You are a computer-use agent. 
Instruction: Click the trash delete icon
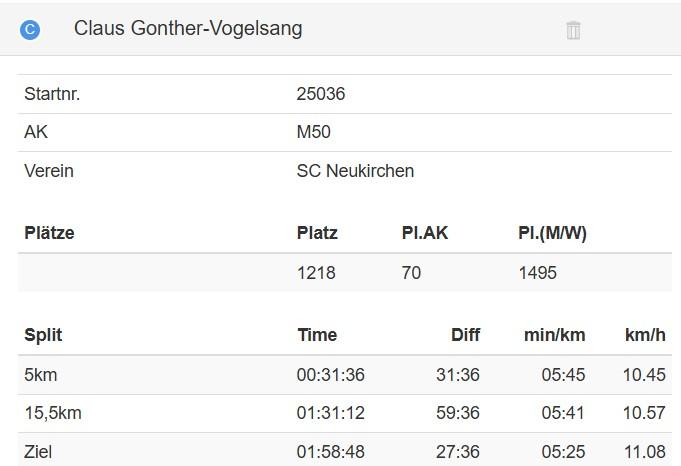click(573, 30)
